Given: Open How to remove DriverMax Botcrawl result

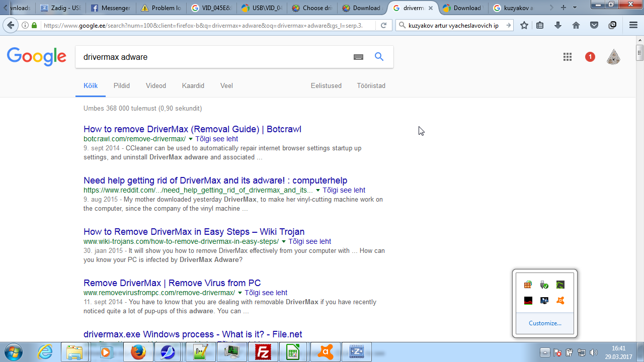Looking at the screenshot, I should 192,129.
